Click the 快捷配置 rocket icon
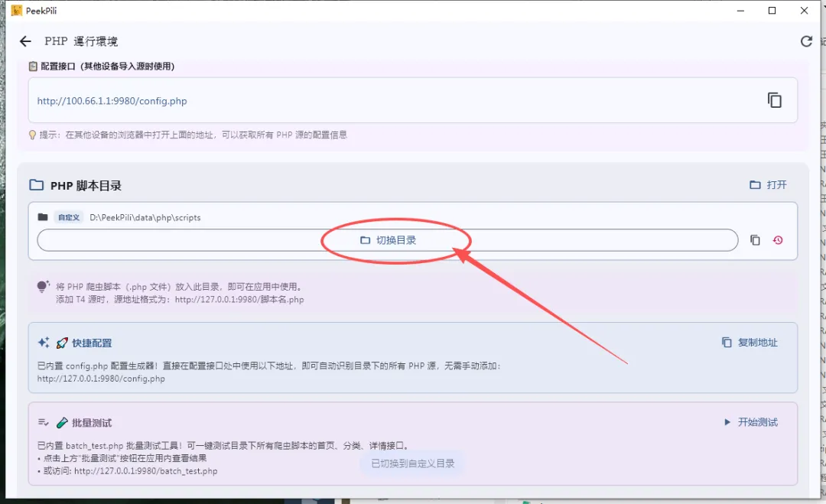The height and width of the screenshot is (504, 826). click(62, 343)
